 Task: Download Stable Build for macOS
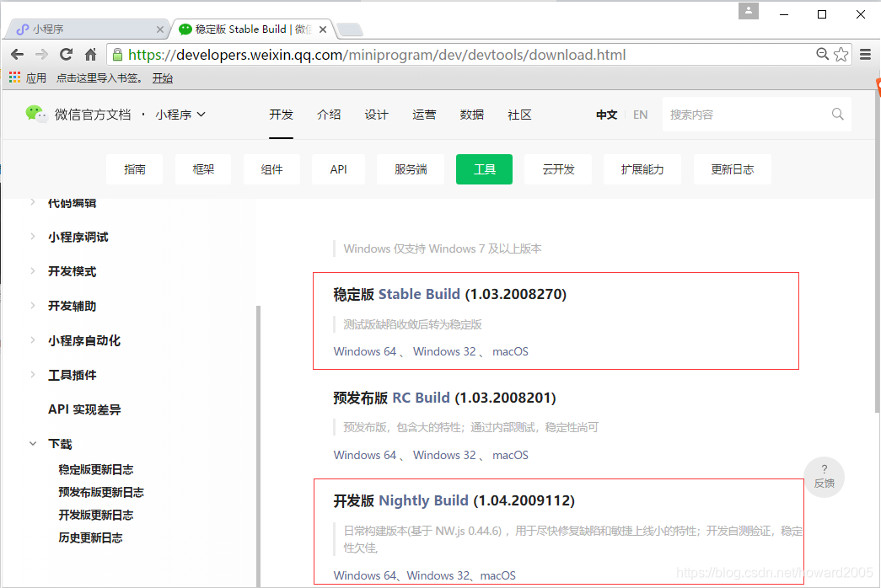[510, 351]
